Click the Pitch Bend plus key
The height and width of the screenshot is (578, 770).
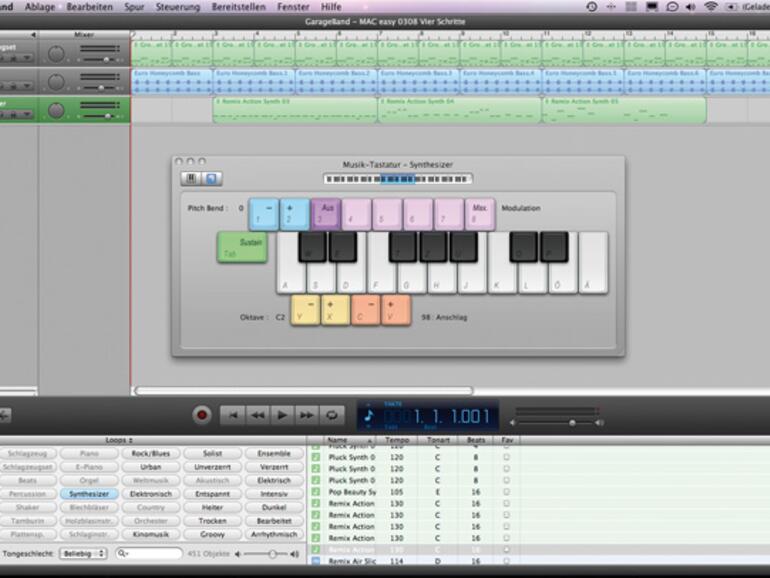coord(295,214)
